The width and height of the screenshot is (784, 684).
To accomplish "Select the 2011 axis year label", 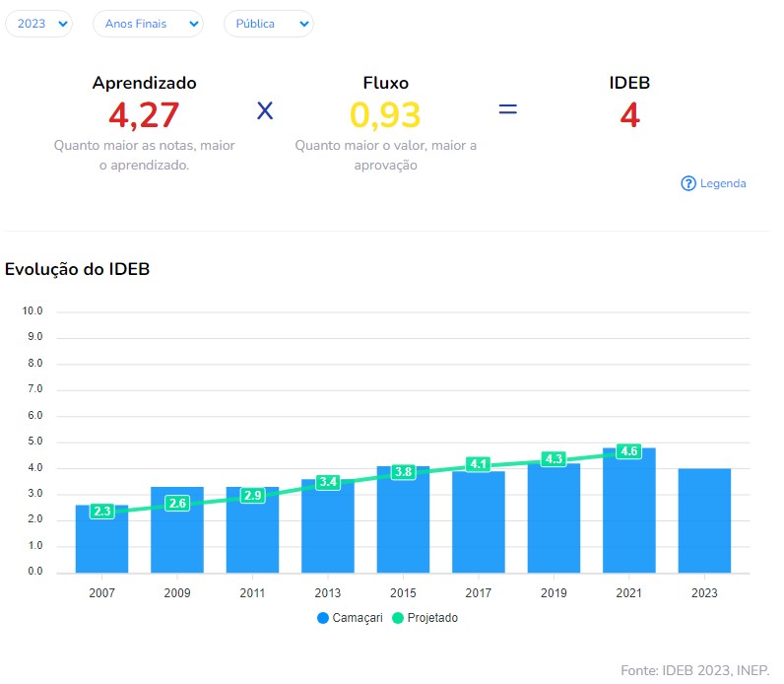I will pyautogui.click(x=252, y=593).
